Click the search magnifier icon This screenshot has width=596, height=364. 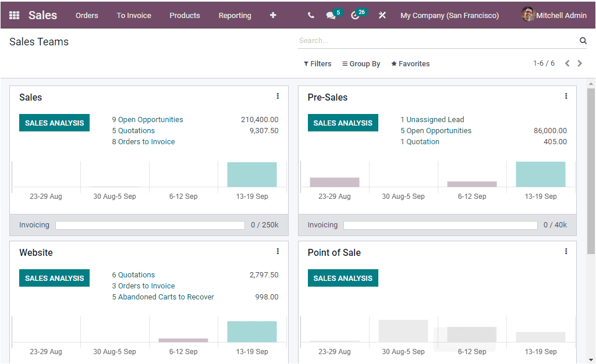tap(583, 41)
